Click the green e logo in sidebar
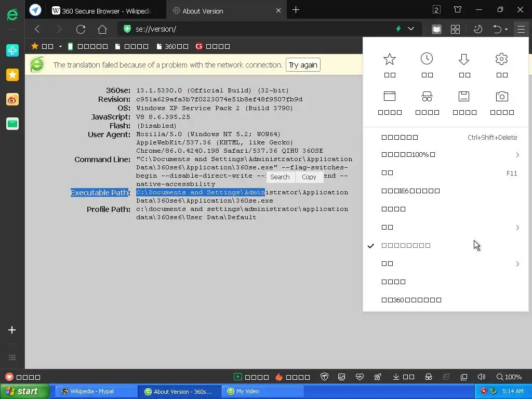The height and width of the screenshot is (399, 532). tap(12, 15)
